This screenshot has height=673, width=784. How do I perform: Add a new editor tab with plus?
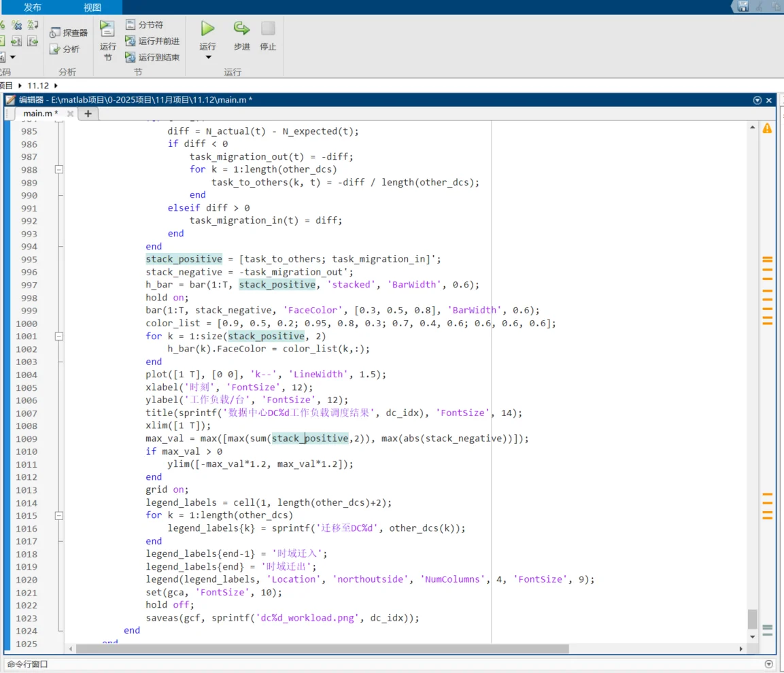[x=88, y=114]
